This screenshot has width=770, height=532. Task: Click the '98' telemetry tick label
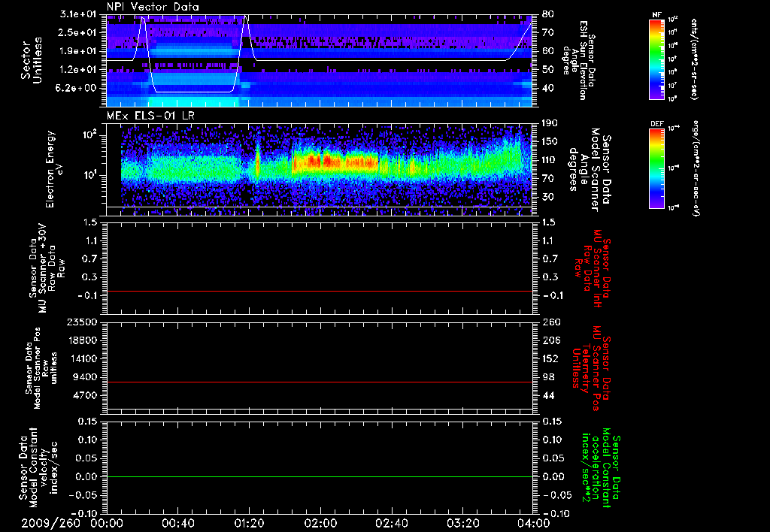tap(547, 377)
